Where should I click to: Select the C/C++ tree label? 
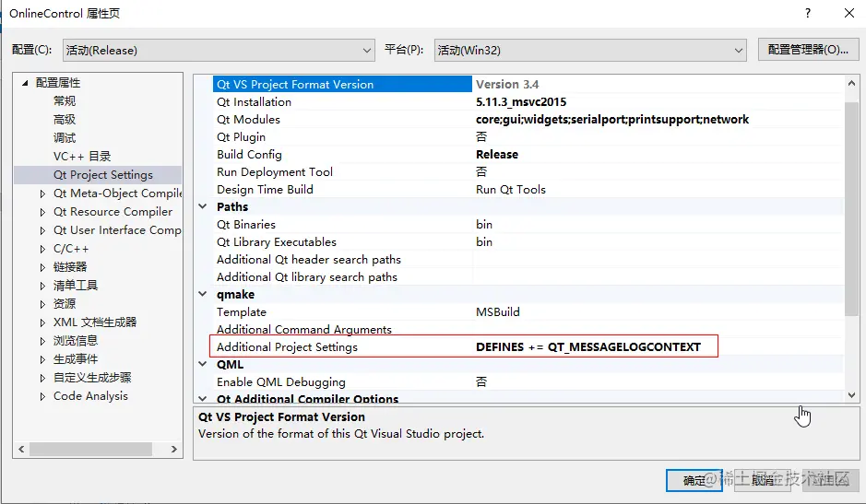coord(71,249)
